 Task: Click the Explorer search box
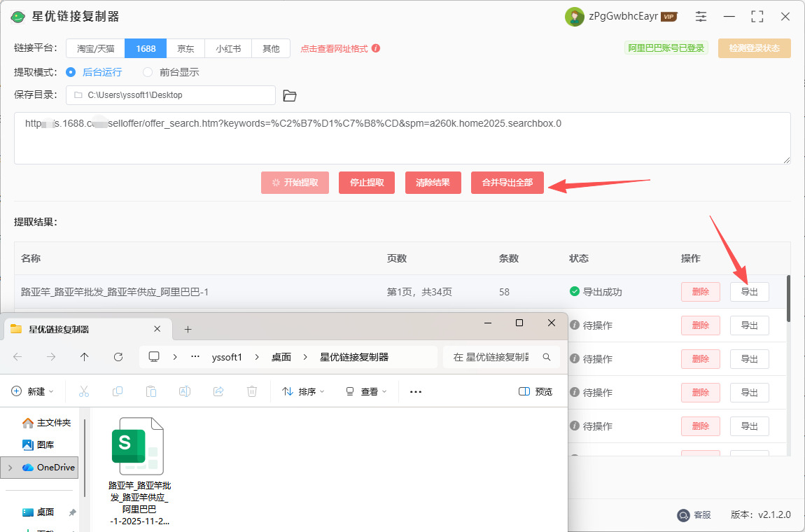502,357
